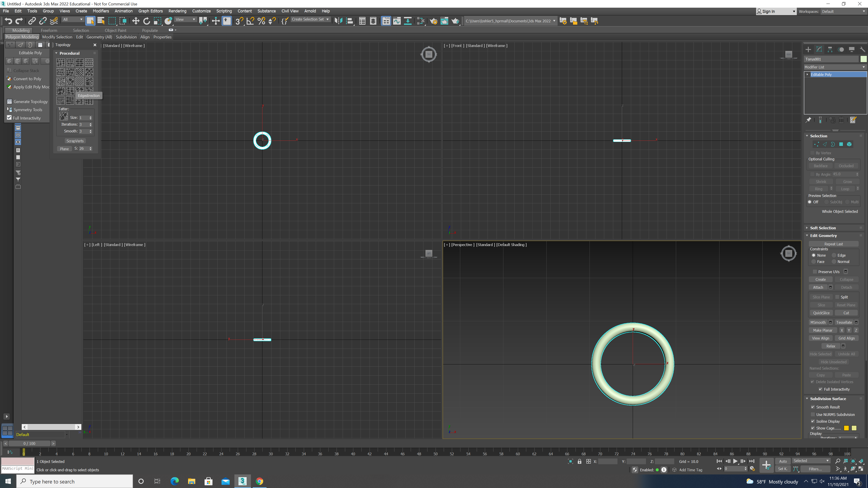Click the QuickSlice button

pyautogui.click(x=821, y=312)
